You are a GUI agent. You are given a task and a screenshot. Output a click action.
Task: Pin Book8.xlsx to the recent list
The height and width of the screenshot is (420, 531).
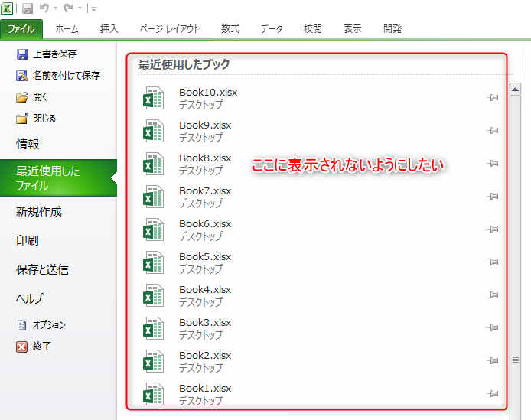[x=493, y=164]
